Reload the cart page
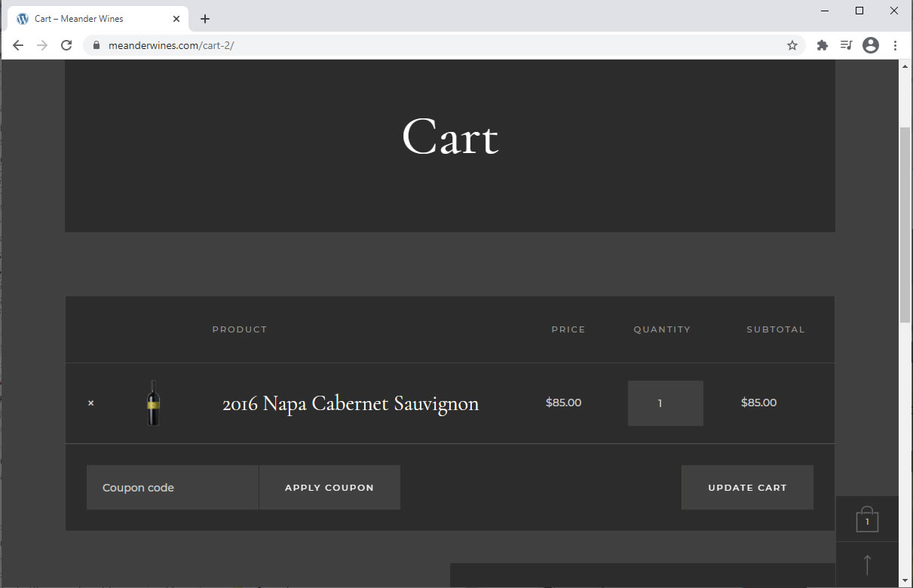The height and width of the screenshot is (588, 913). click(x=66, y=45)
